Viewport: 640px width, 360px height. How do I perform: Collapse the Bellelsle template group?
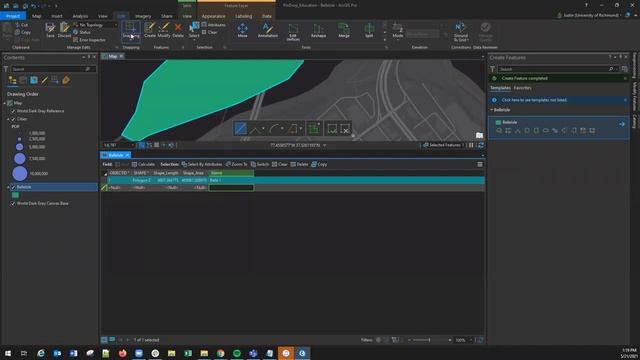tap(491, 110)
